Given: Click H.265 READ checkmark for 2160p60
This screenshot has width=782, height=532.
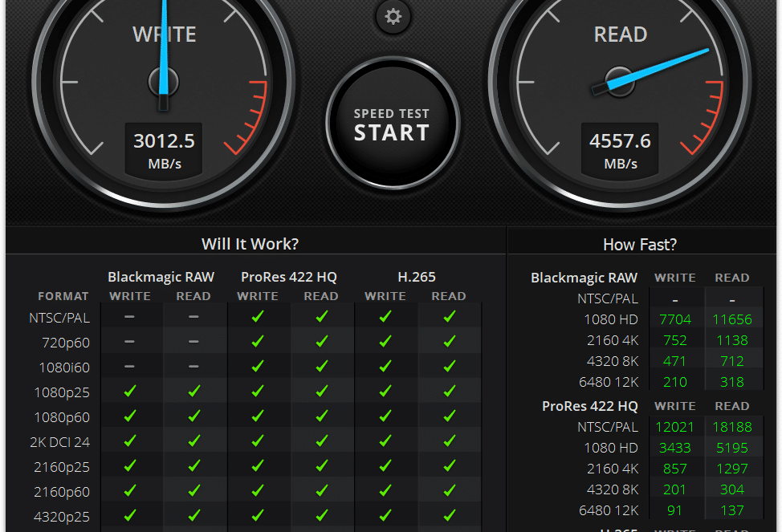Looking at the screenshot, I should click(x=450, y=490).
